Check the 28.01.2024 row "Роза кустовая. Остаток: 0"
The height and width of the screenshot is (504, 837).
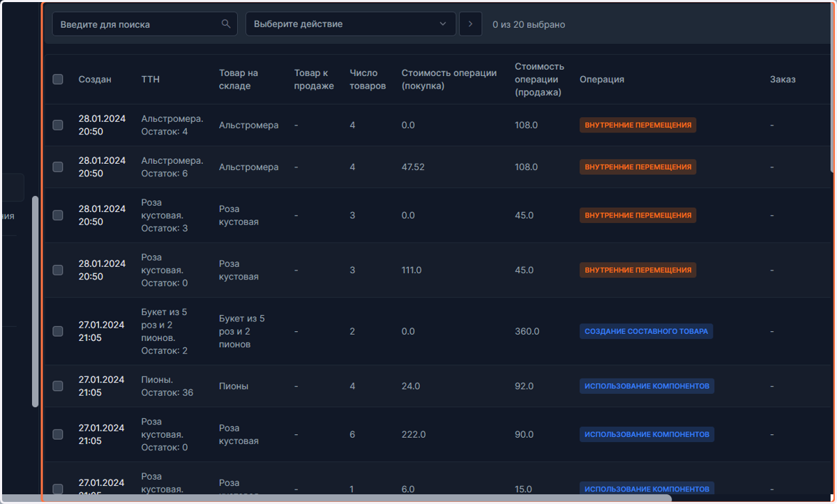pyautogui.click(x=58, y=270)
